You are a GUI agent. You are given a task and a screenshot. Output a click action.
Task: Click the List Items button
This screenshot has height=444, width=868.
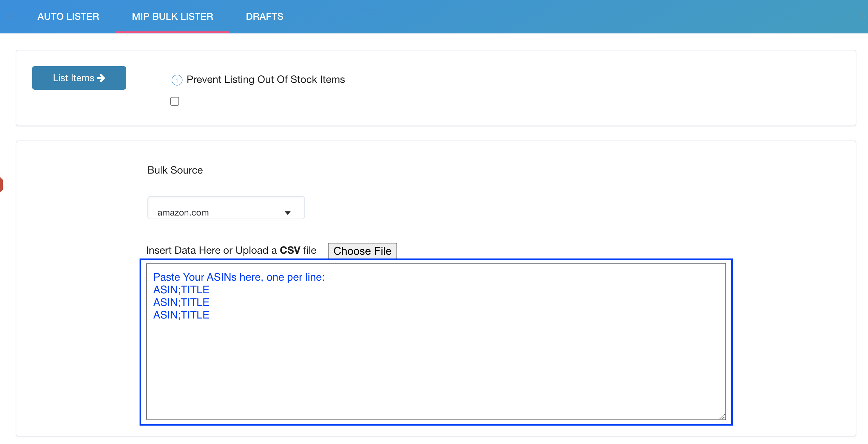point(79,78)
